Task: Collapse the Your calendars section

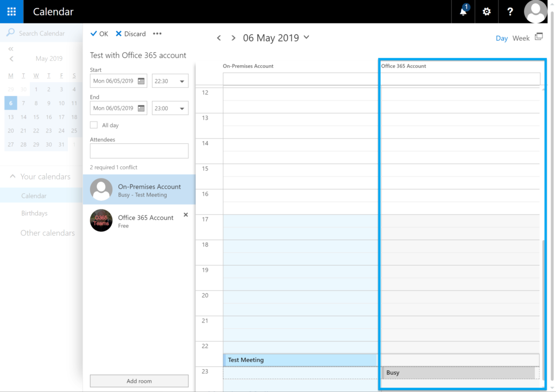Action: 13,176
